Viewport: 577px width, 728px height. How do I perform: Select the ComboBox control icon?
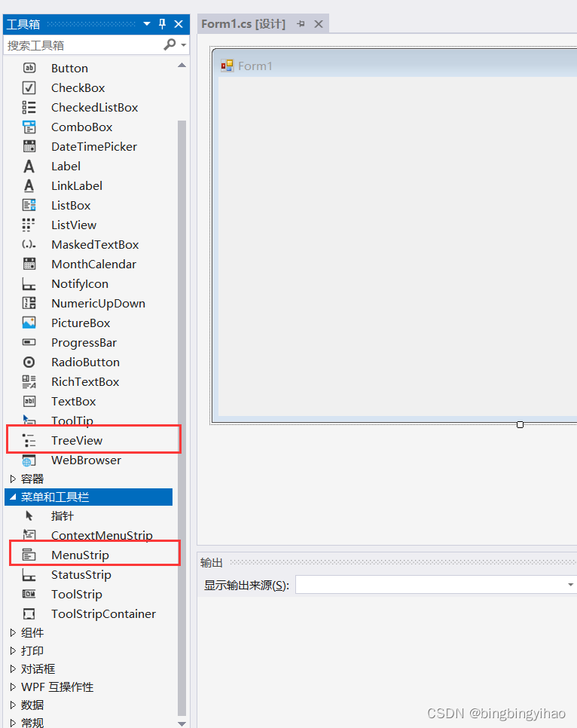pos(29,127)
